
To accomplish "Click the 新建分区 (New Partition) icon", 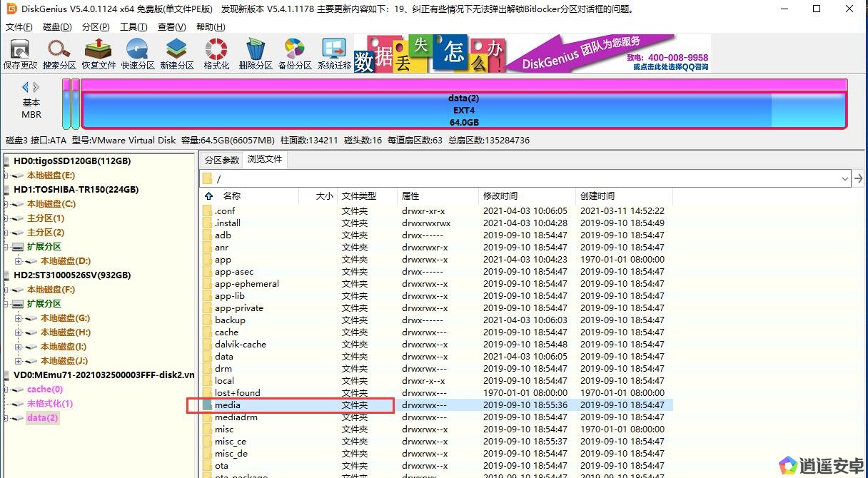I will [176, 54].
